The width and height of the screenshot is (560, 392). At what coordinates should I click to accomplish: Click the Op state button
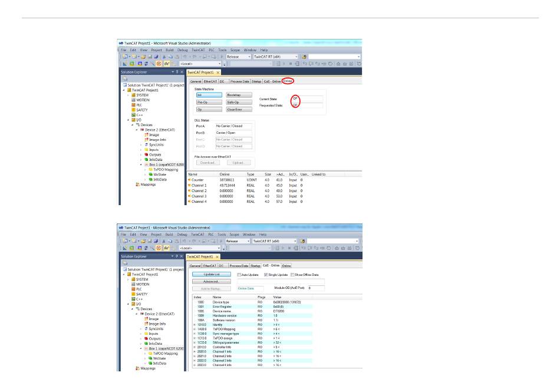(x=209, y=109)
